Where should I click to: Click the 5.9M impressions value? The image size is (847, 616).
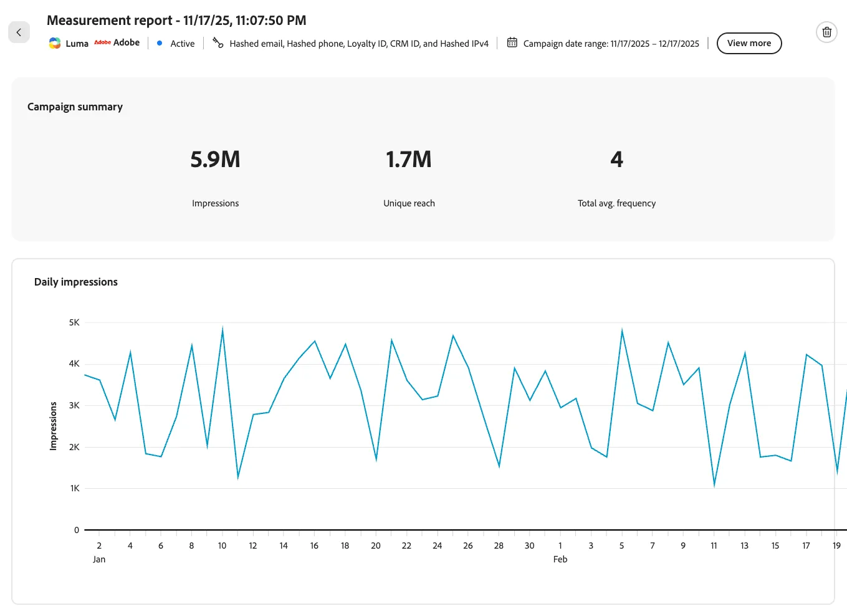click(x=215, y=160)
